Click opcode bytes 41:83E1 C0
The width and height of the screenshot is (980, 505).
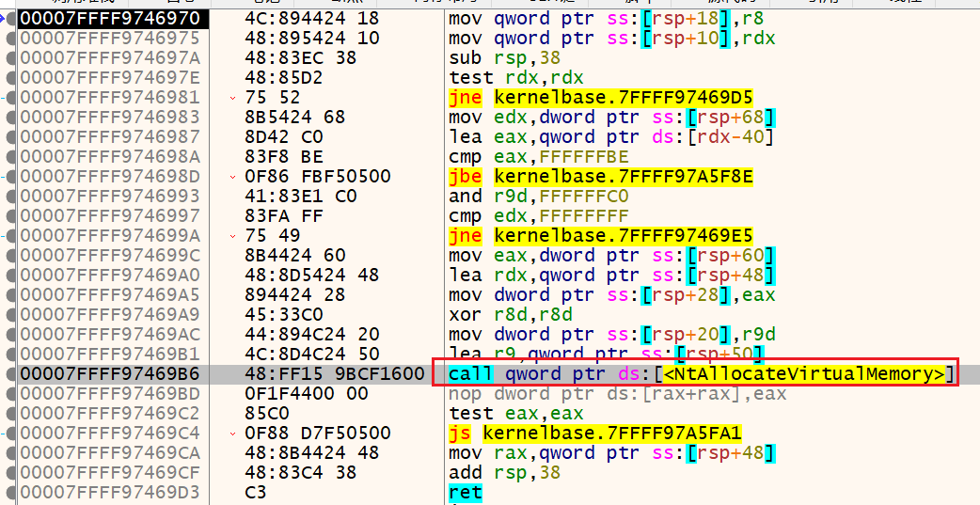click(x=301, y=197)
